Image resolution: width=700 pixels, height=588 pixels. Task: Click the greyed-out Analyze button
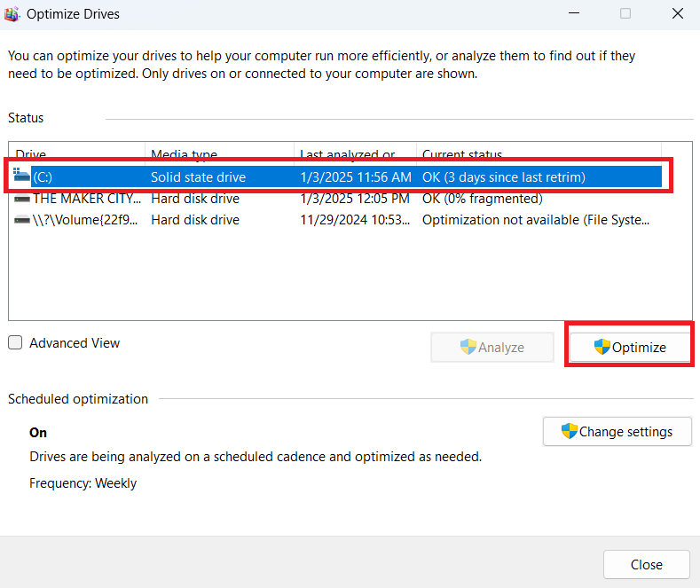492,347
